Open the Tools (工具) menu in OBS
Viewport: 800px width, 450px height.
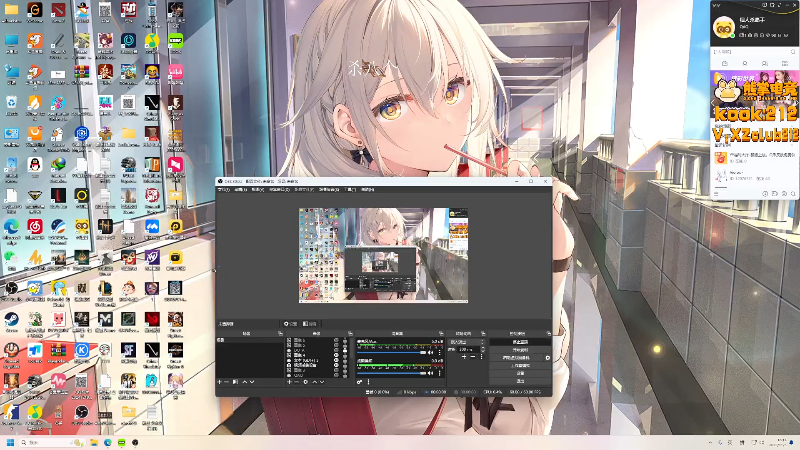(x=350, y=190)
